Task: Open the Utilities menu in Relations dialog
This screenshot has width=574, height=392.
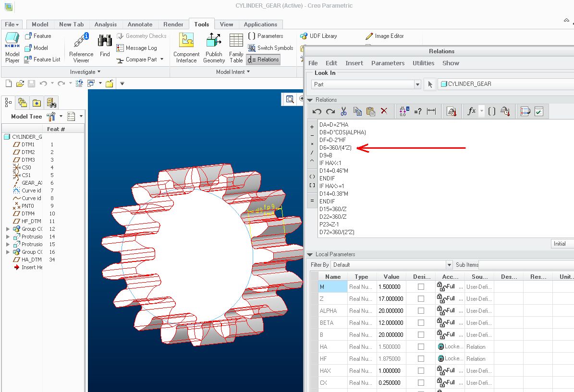Action: 423,63
